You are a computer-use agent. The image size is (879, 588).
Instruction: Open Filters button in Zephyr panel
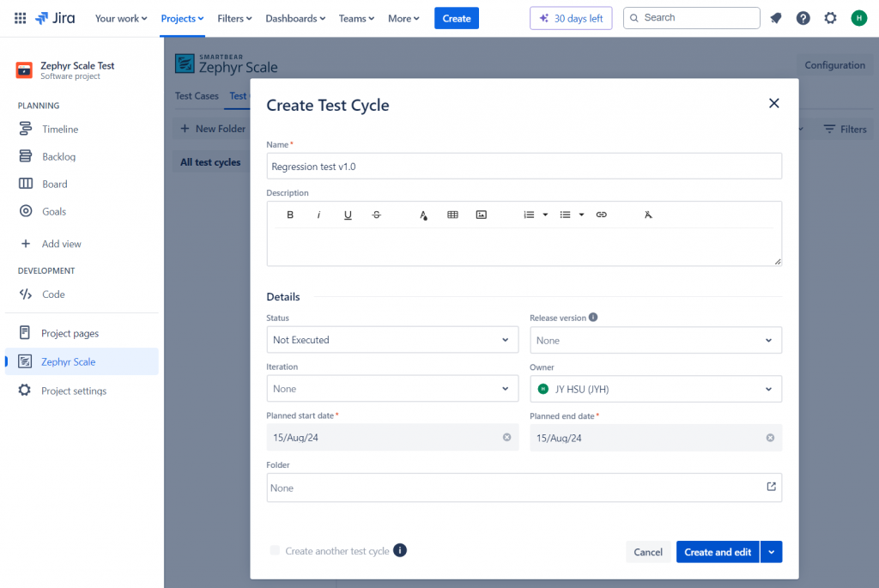(x=845, y=129)
